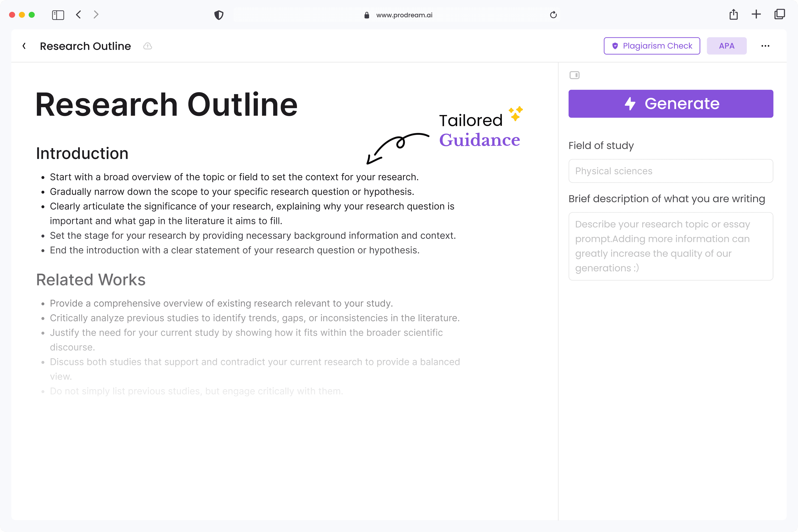Image resolution: width=798 pixels, height=532 pixels.
Task: Toggle the browser sidebar icon
Action: [x=58, y=15]
